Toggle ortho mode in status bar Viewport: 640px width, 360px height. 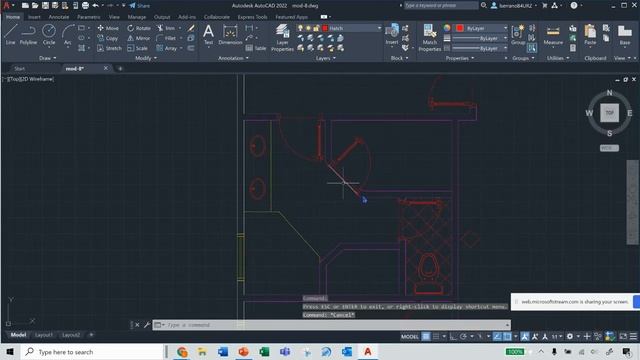point(453,336)
